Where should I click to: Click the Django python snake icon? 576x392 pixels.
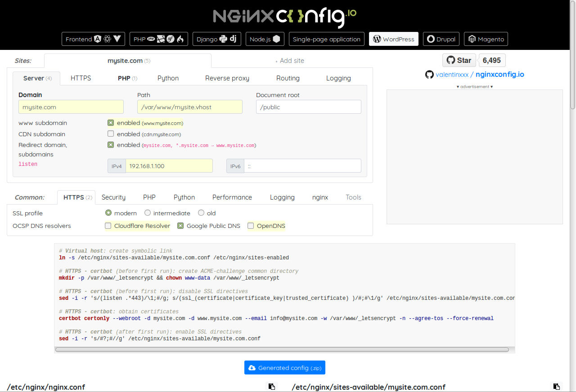point(224,39)
